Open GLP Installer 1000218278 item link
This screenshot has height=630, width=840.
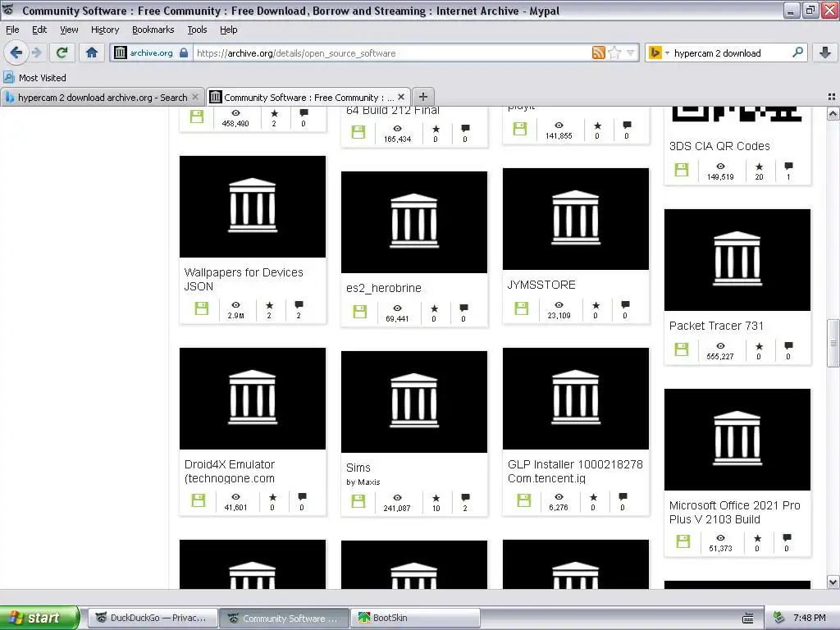tap(575, 471)
